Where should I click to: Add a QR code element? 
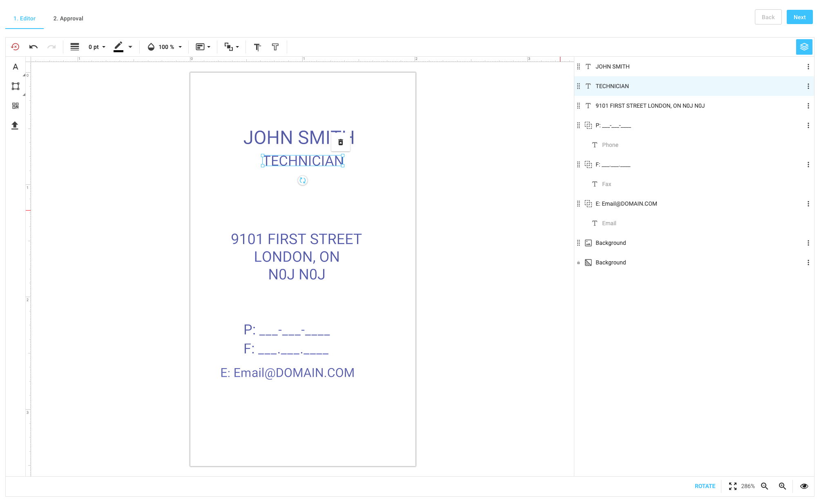tap(16, 106)
